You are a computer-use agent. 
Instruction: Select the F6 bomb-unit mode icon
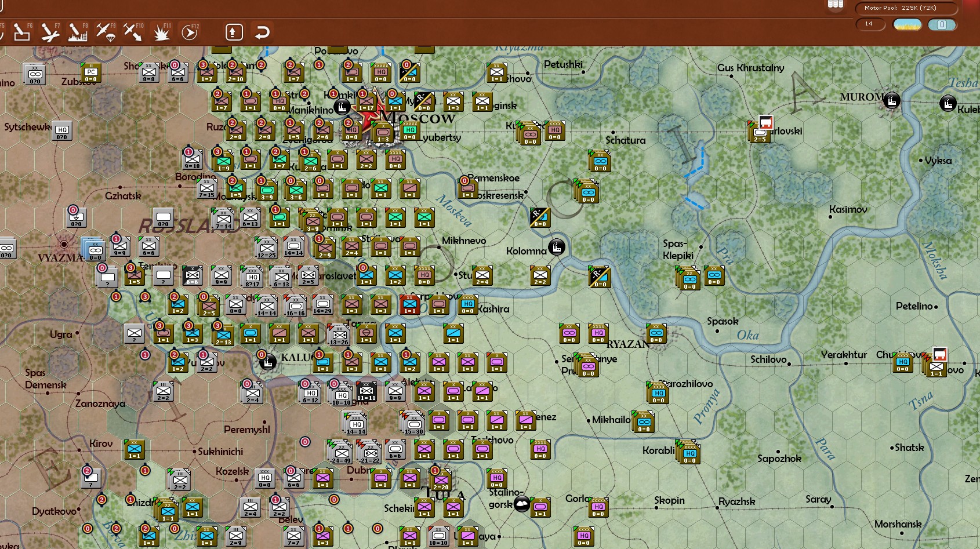pyautogui.click(x=21, y=32)
